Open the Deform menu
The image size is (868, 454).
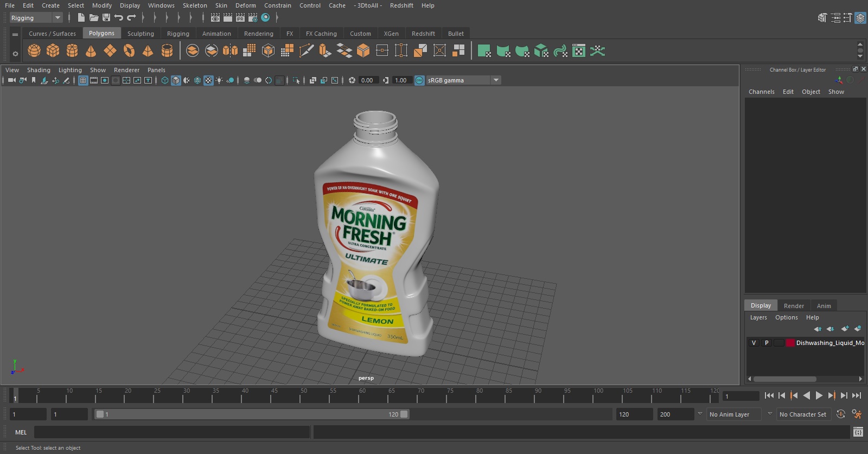click(x=245, y=5)
